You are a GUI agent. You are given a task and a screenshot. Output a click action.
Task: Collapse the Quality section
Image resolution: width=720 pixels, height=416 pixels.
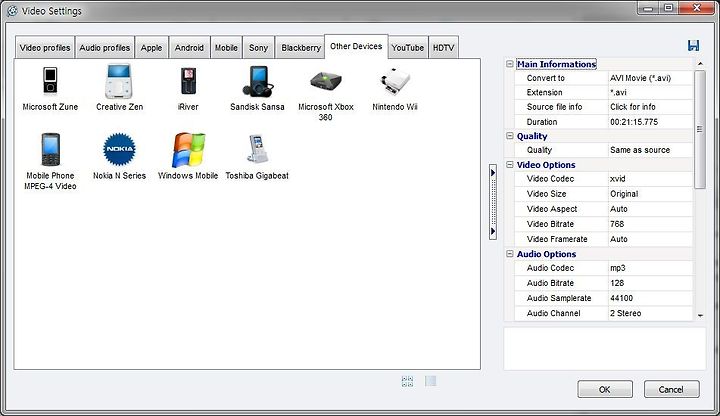point(510,136)
